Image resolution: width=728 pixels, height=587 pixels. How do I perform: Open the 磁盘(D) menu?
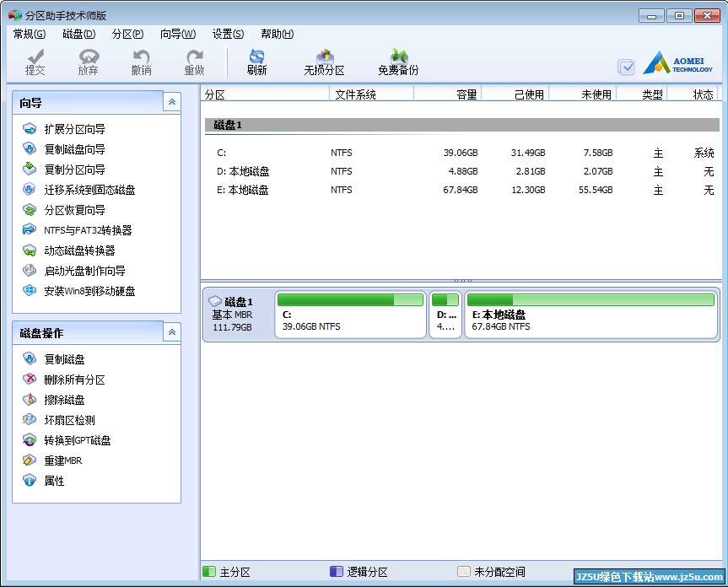pyautogui.click(x=79, y=34)
